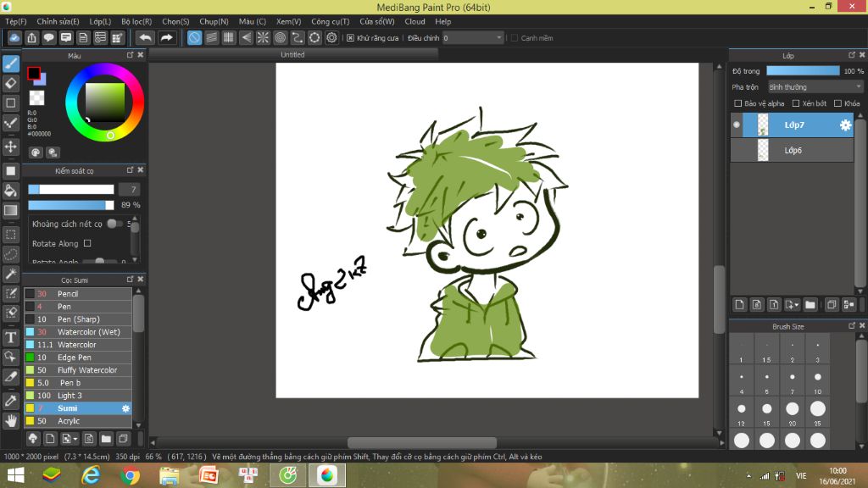The width and height of the screenshot is (868, 488).
Task: Undock the Brush Size panel
Action: [852, 326]
